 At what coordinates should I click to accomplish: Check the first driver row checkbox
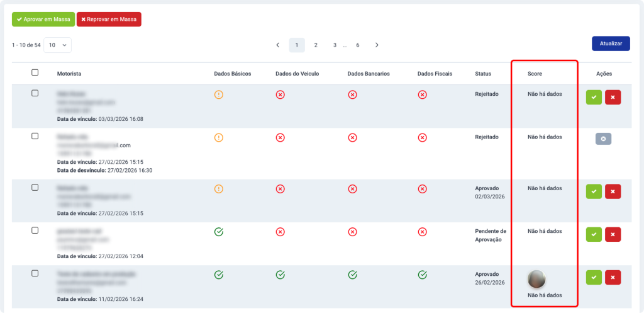click(x=35, y=93)
